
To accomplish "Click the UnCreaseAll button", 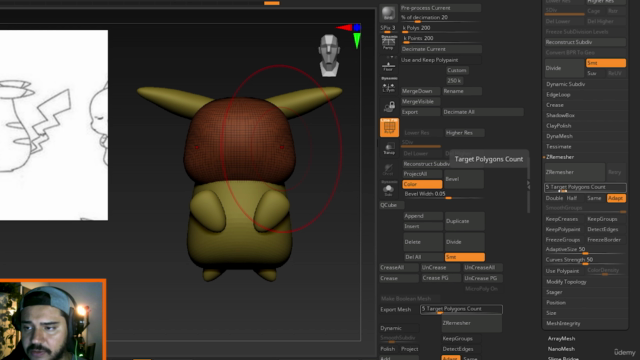I will [x=482, y=268].
